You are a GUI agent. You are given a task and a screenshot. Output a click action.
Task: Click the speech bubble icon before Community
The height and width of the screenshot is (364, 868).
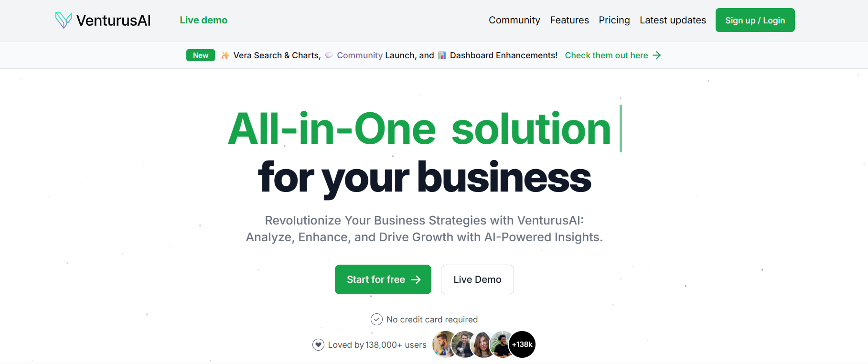coord(329,55)
